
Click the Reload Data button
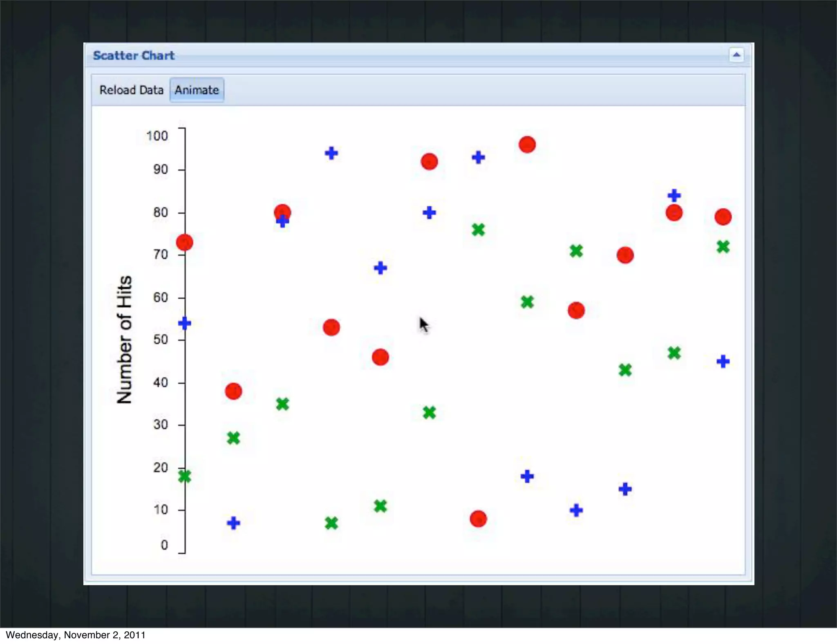coord(131,90)
